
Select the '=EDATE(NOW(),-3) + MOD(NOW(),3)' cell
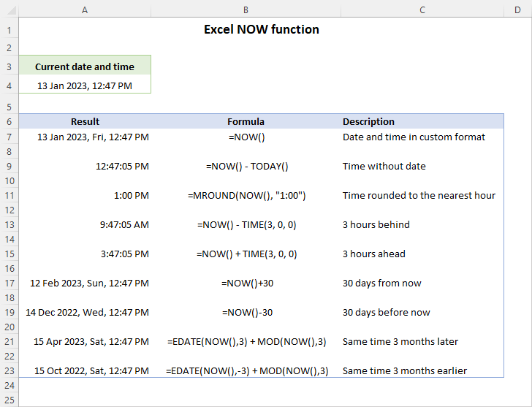[246, 370]
